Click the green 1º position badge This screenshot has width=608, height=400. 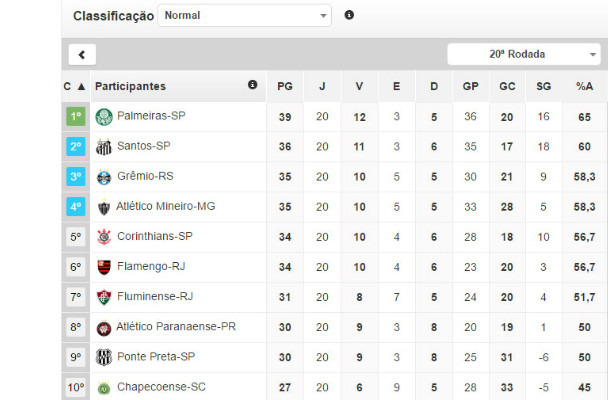pyautogui.click(x=75, y=117)
